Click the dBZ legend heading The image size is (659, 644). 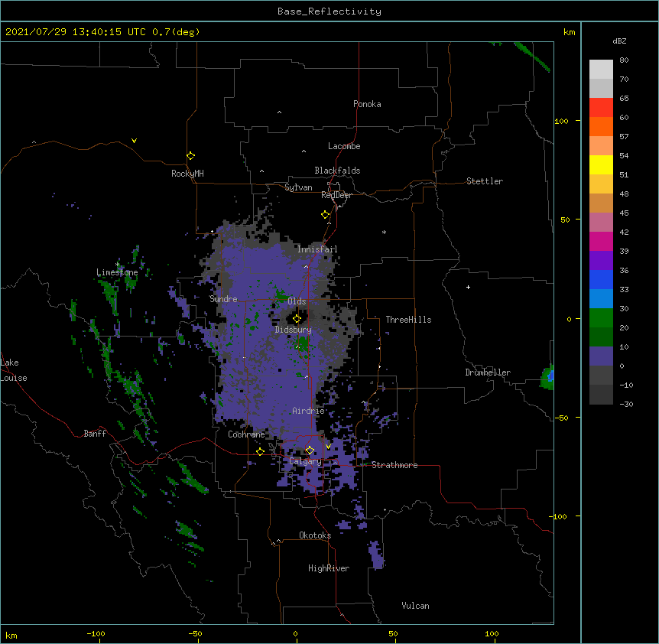tap(619, 41)
